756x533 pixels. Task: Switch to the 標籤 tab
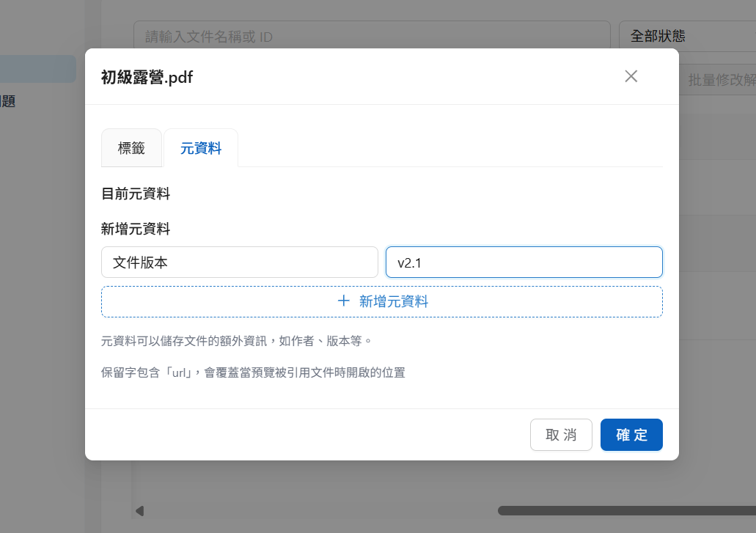(131, 148)
